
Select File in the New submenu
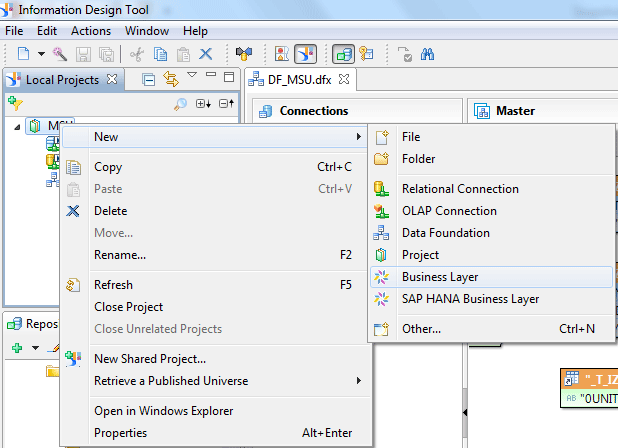491,137
